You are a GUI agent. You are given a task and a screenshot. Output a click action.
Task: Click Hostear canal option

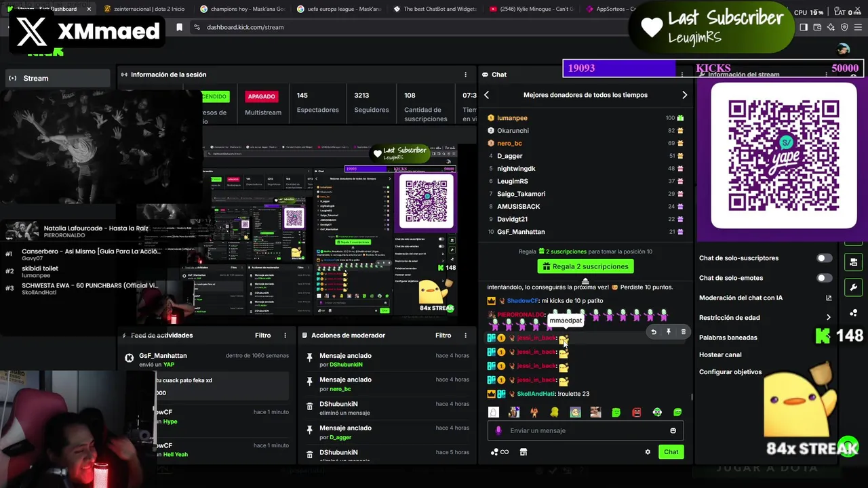[720, 354]
